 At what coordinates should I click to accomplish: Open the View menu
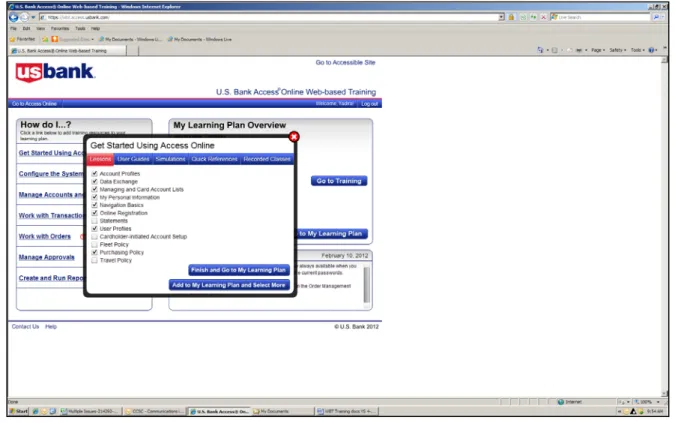(40, 28)
